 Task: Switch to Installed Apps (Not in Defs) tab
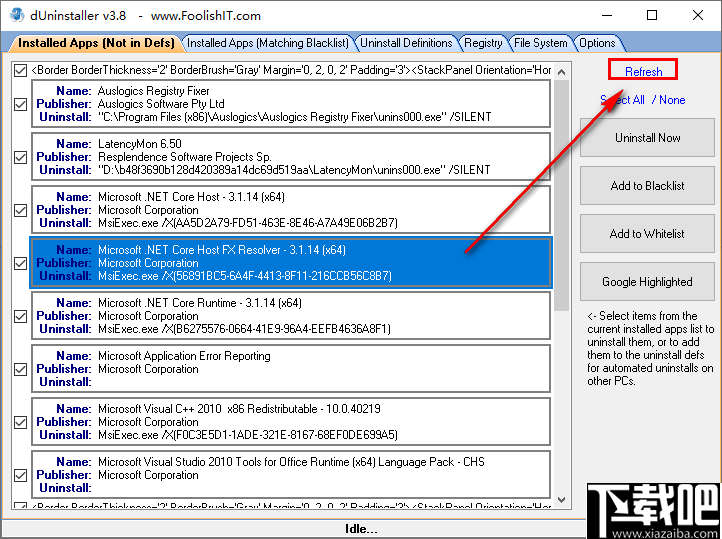pos(96,43)
